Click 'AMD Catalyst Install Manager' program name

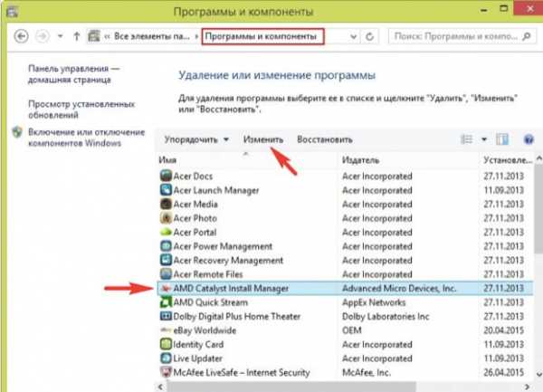(231, 288)
